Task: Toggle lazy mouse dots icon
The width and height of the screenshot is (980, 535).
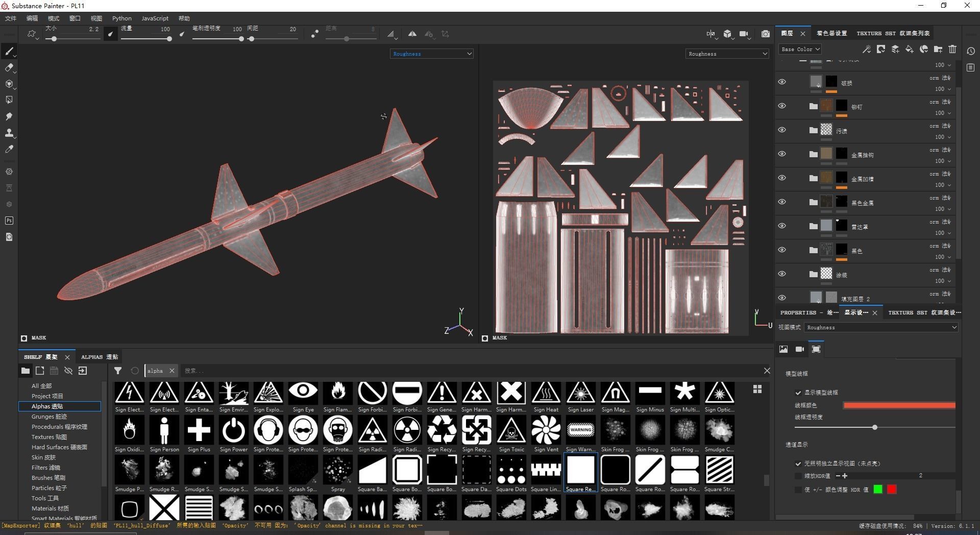Action: 315,34
